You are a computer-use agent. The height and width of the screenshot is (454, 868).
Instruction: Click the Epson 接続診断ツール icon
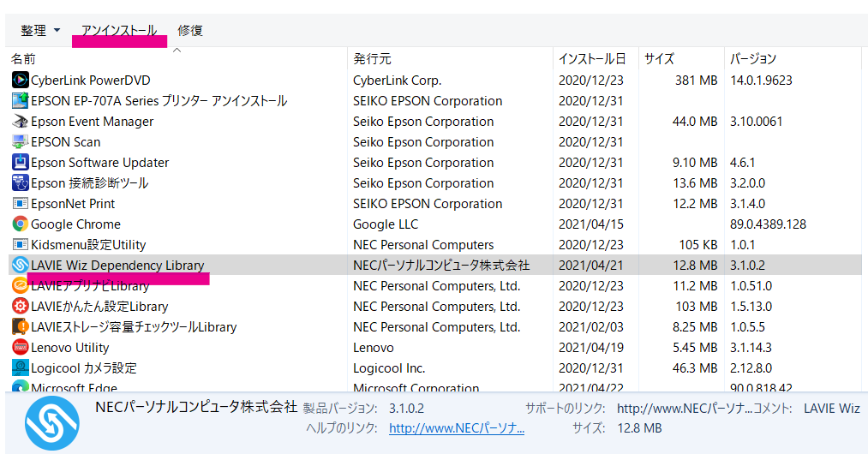[20, 182]
